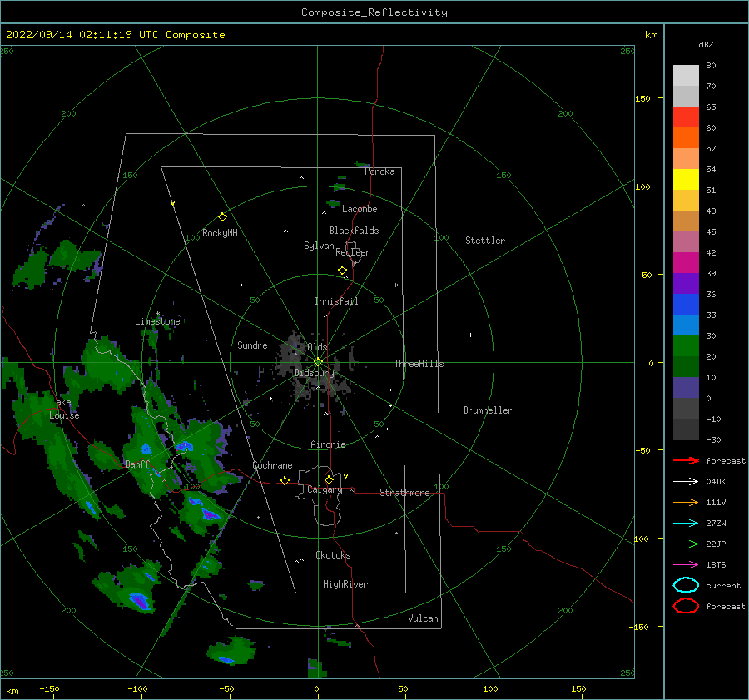Click the yellow diamond marker below RedDeer

(342, 271)
